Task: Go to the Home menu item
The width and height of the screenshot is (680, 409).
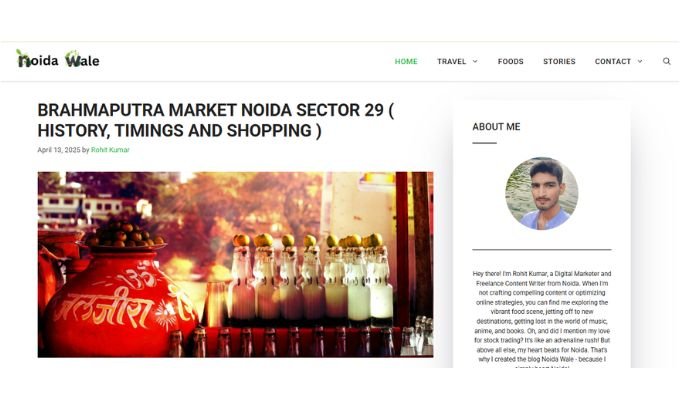Action: [406, 61]
